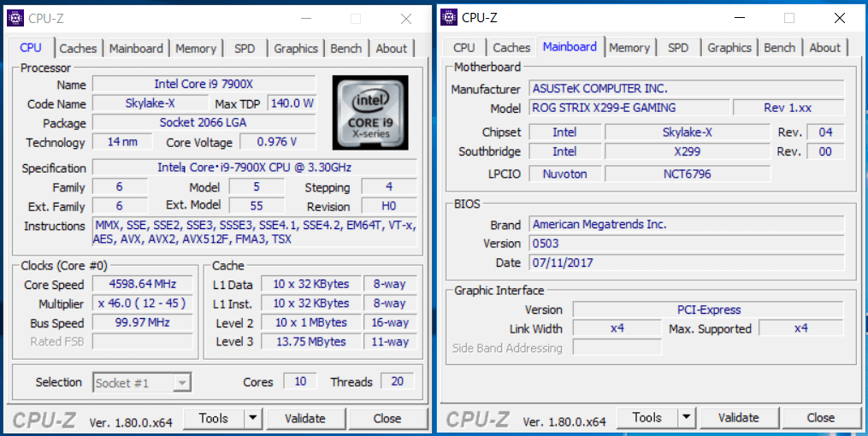Select the Mainboard tab in the right window
This screenshot has width=868, height=436.
coord(570,47)
